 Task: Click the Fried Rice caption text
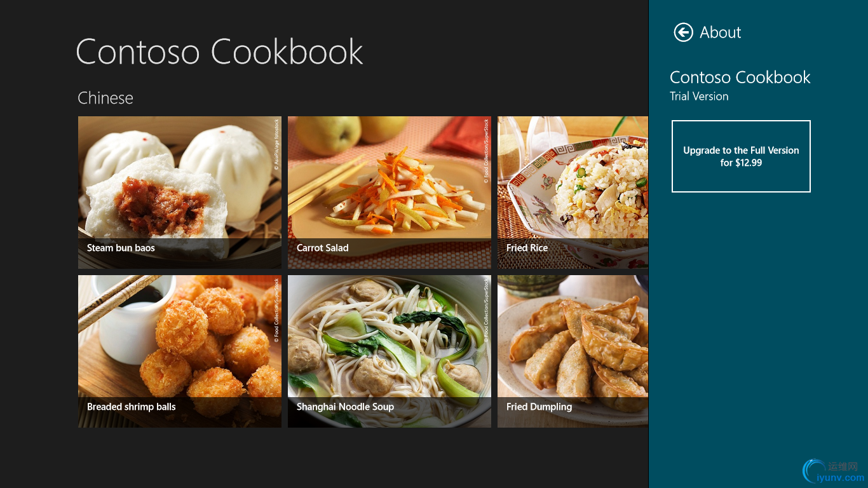(x=527, y=248)
